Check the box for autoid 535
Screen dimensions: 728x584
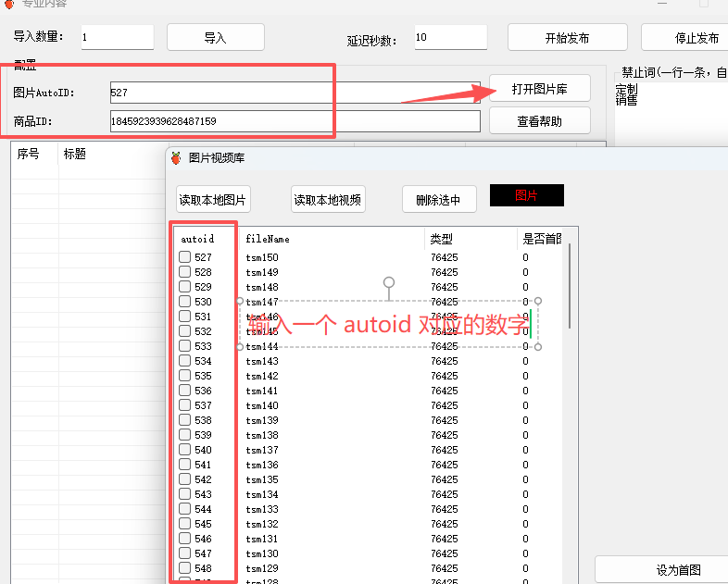[x=185, y=375]
